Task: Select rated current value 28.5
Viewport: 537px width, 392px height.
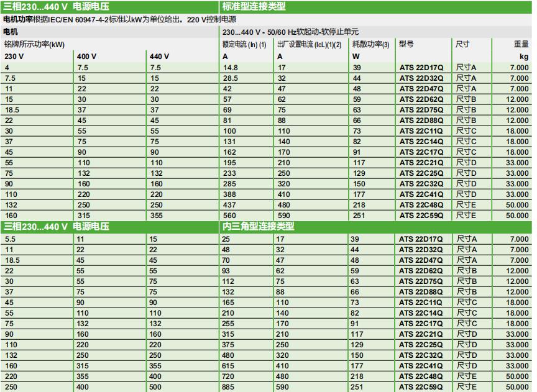Action: pos(231,78)
